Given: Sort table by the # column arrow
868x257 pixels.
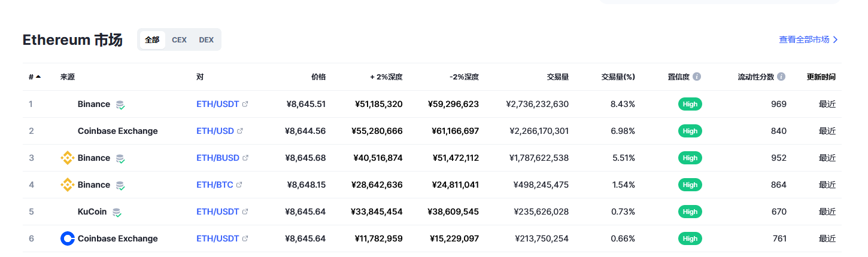Looking at the screenshot, I should coord(38,77).
